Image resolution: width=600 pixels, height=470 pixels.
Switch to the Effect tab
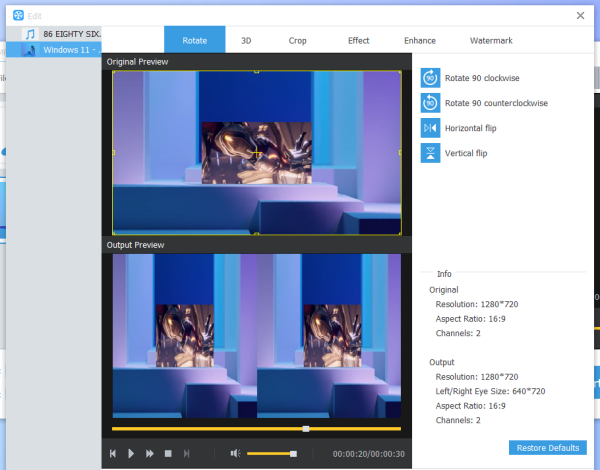click(359, 41)
